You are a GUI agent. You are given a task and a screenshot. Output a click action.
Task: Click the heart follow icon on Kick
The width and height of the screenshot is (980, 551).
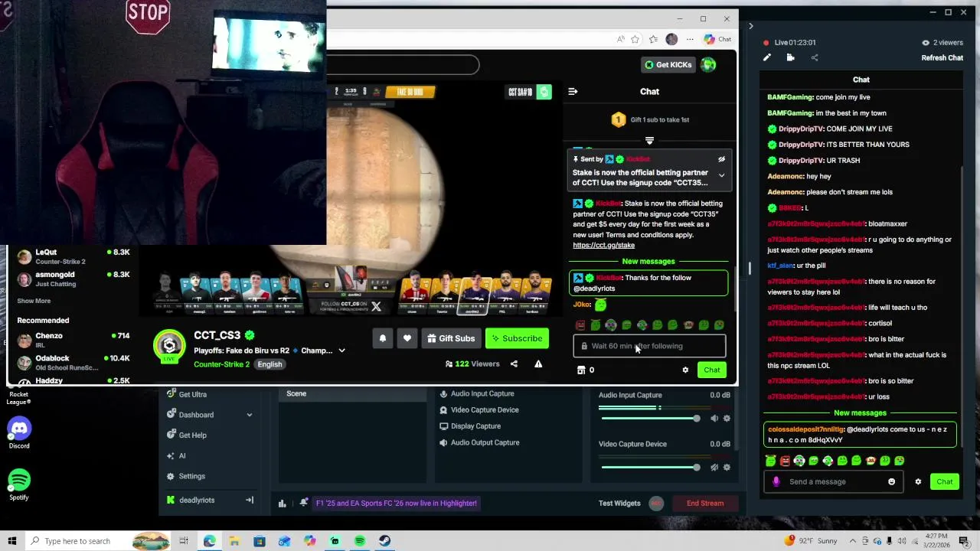pyautogui.click(x=407, y=338)
